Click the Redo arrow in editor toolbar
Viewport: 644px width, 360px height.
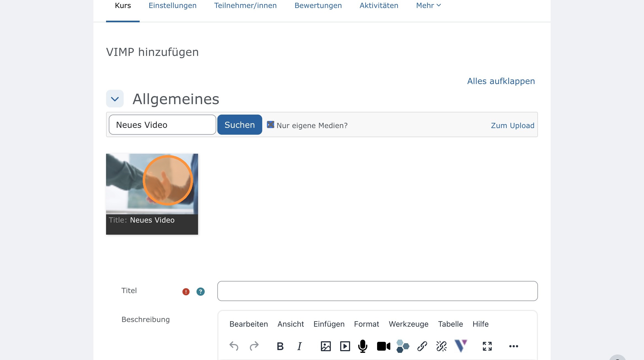[254, 346]
